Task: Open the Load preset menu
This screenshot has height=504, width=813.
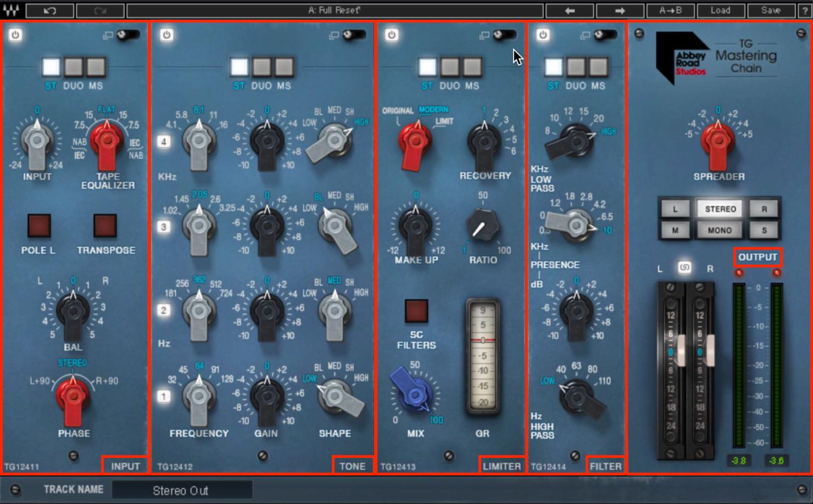Action: click(x=720, y=10)
